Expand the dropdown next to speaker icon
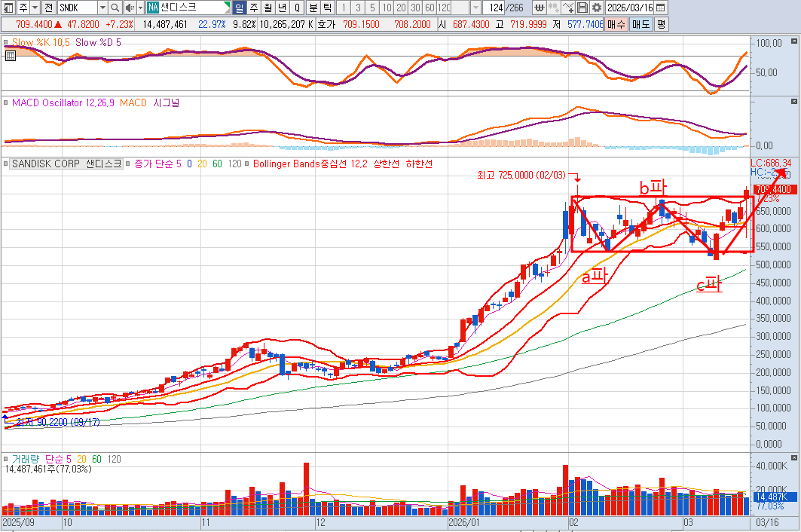 139,8
